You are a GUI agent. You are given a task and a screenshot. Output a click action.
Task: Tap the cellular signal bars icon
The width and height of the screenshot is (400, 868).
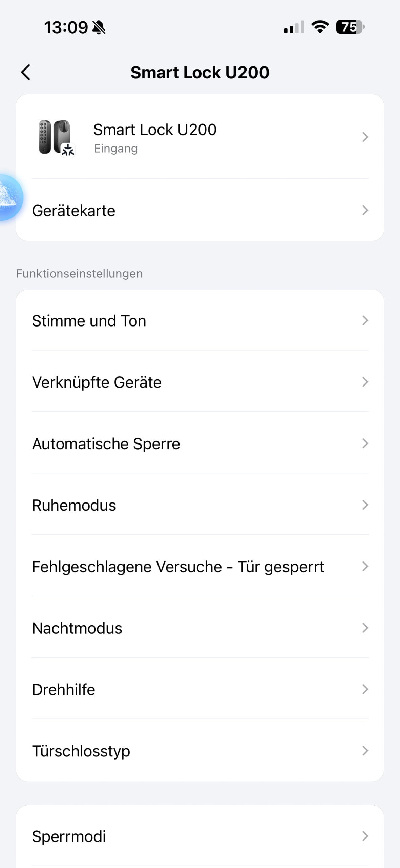coord(294,27)
